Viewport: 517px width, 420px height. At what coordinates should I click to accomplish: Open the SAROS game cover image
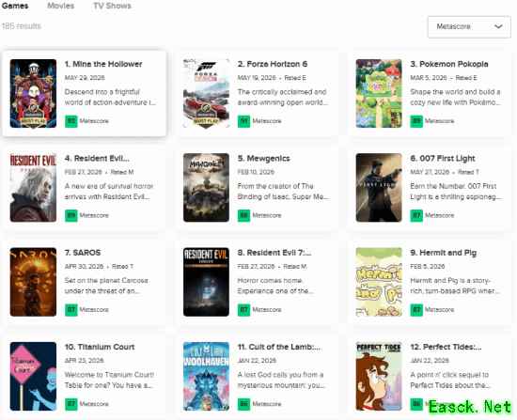[33, 282]
